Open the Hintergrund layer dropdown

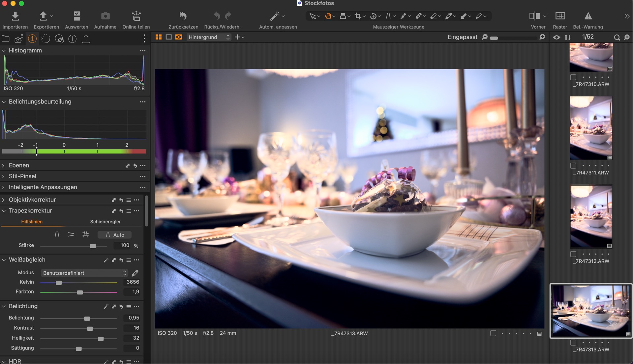209,37
